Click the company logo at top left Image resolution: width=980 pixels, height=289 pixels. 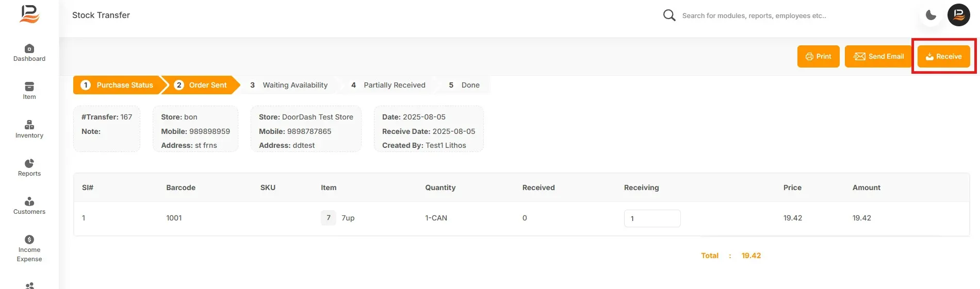(29, 14)
